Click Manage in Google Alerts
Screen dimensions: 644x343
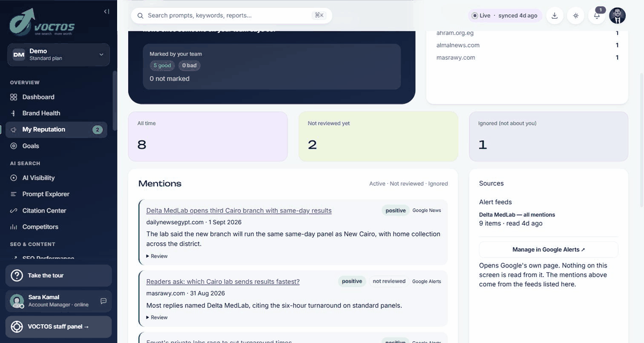[x=549, y=249]
